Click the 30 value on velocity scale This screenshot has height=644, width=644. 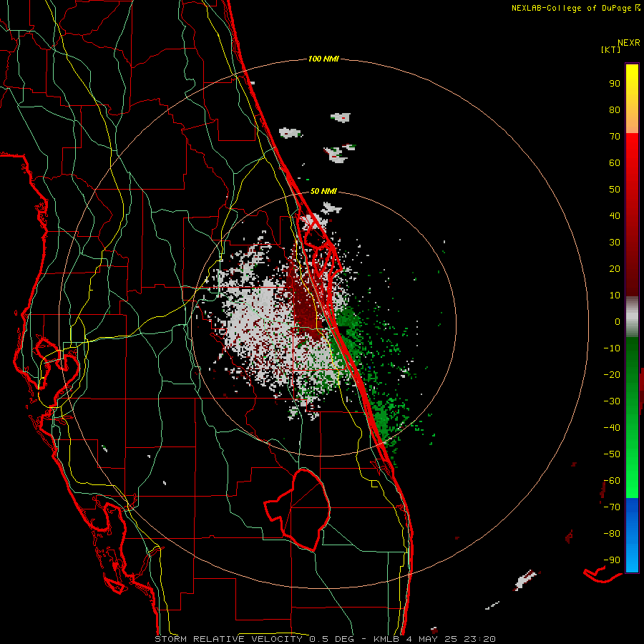tap(615, 243)
